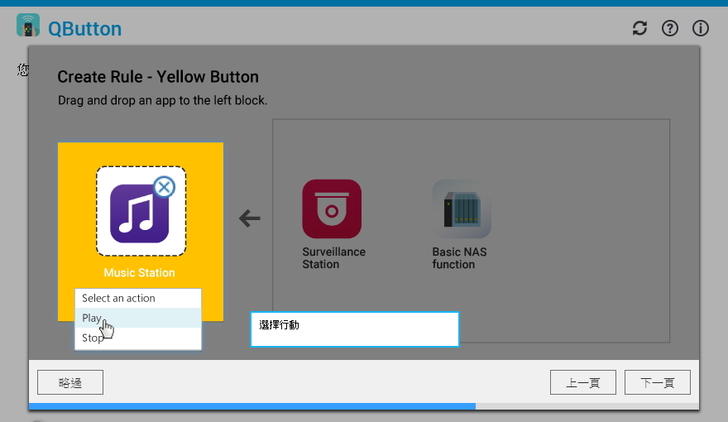The width and height of the screenshot is (728, 422).
Task: Click the Music Station label
Action: click(139, 273)
